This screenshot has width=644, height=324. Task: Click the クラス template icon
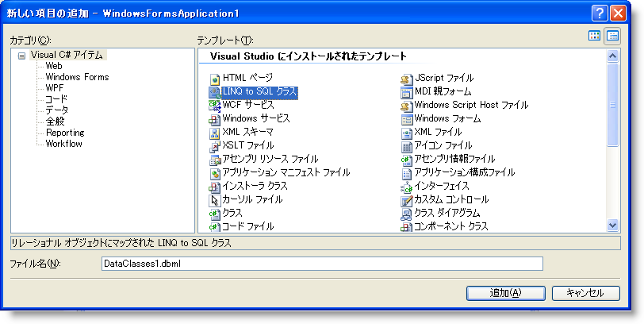[215, 214]
